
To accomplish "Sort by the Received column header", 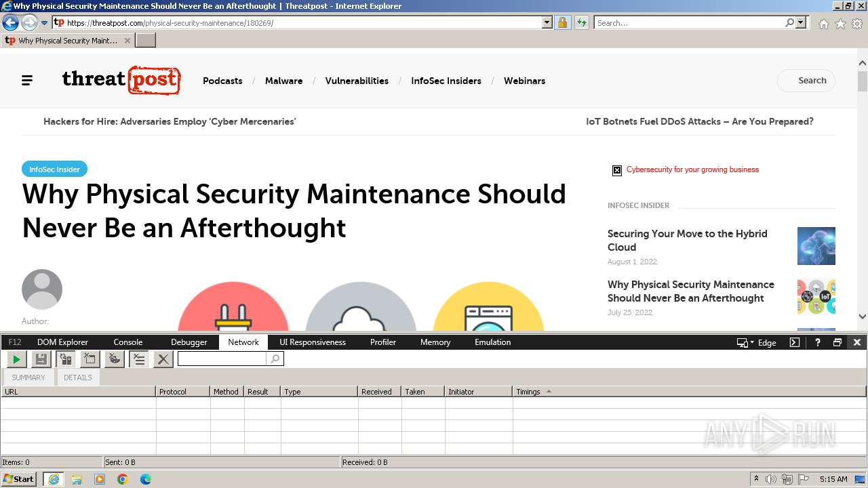I will (x=380, y=392).
